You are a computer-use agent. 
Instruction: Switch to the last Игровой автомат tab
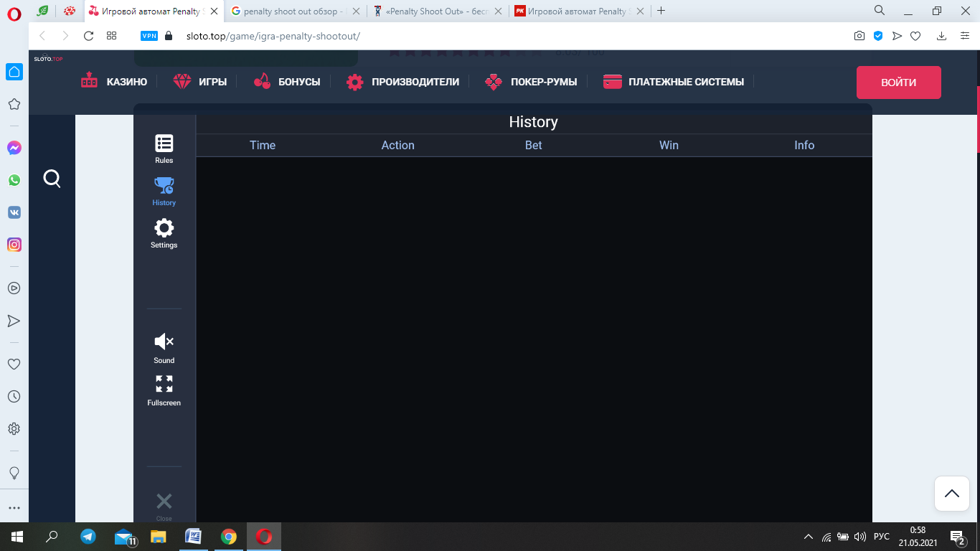click(x=580, y=11)
